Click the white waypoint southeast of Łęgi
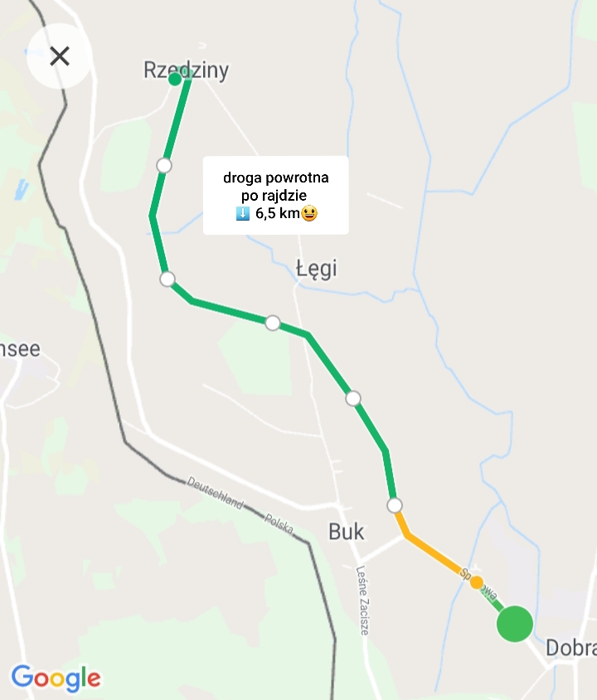Image resolution: width=597 pixels, height=700 pixels. [x=353, y=398]
